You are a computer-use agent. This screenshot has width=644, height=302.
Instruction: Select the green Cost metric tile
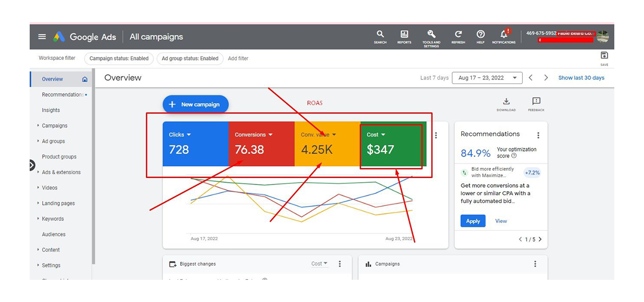pyautogui.click(x=392, y=144)
